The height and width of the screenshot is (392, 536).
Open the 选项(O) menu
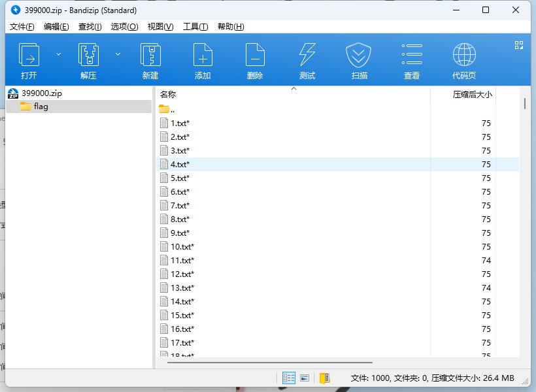[x=124, y=27]
